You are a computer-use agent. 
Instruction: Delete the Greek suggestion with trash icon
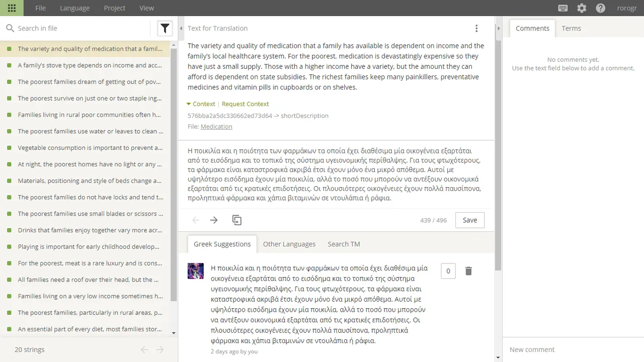[x=468, y=271]
